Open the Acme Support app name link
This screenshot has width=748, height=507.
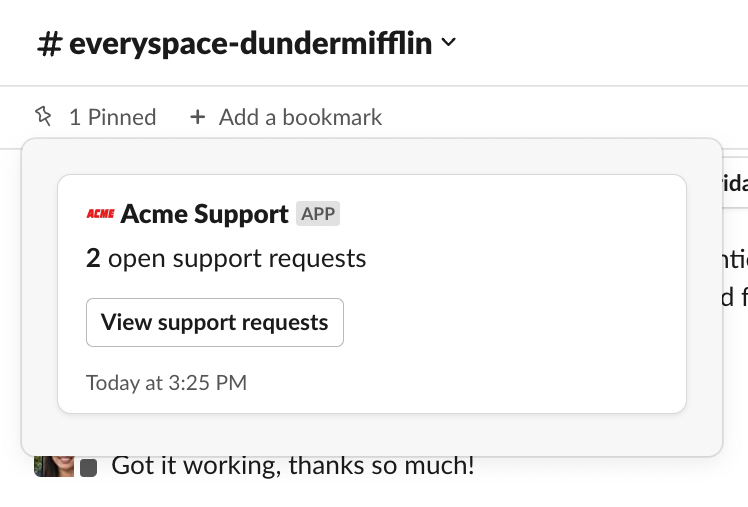coord(204,213)
